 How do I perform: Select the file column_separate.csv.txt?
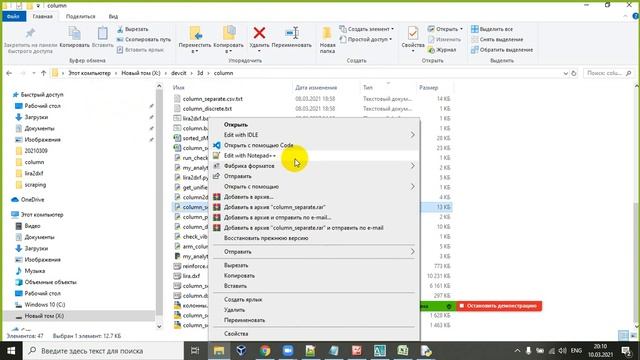coord(213,99)
